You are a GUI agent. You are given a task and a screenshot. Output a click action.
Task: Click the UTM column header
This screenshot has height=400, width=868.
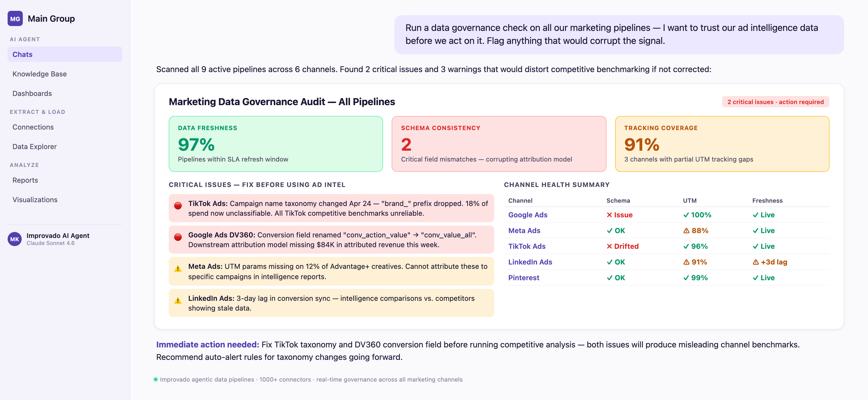click(x=690, y=201)
